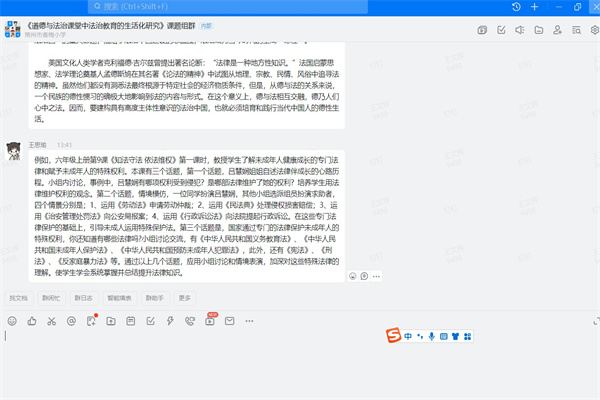Expand the 更多 quick actions button
This screenshot has height=400, width=600.
(185, 298)
